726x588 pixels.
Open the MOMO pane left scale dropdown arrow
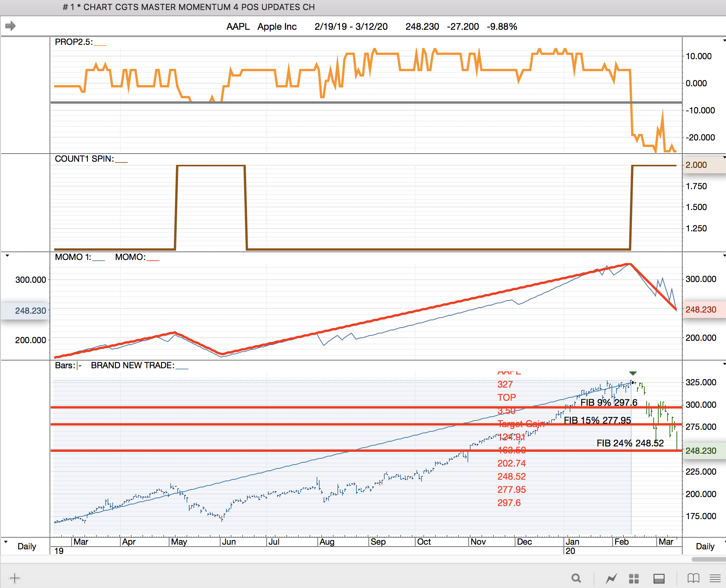[7, 255]
